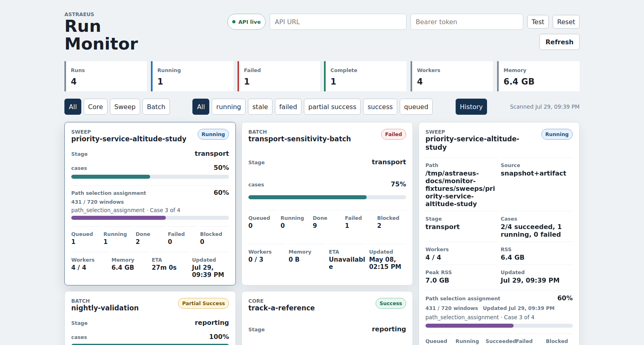
Task: Click the Failed summary stat card
Action: (x=279, y=76)
